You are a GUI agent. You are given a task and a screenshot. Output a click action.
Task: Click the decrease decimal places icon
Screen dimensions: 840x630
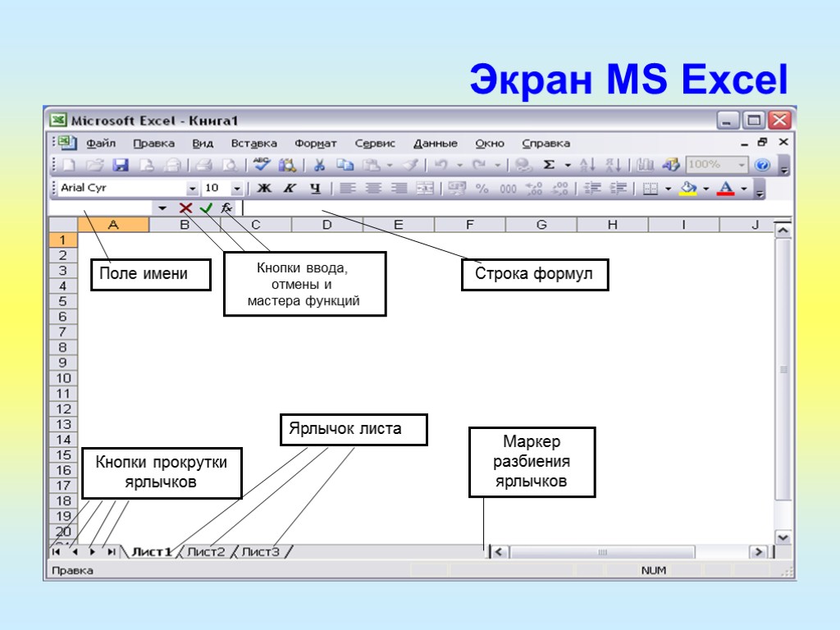[x=559, y=189]
